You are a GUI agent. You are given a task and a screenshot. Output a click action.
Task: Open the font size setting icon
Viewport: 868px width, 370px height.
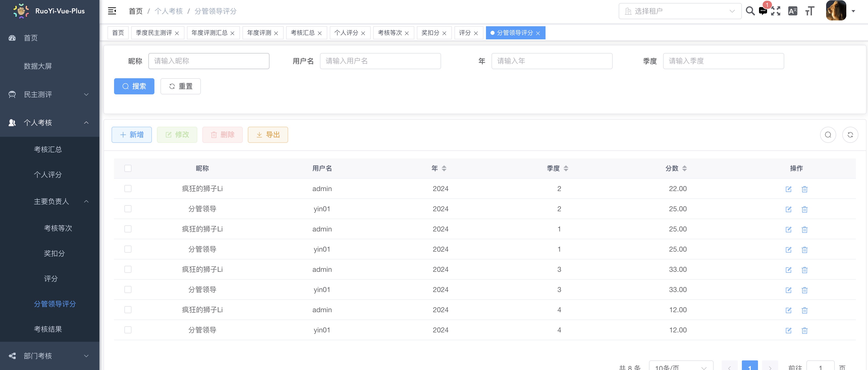coord(810,11)
